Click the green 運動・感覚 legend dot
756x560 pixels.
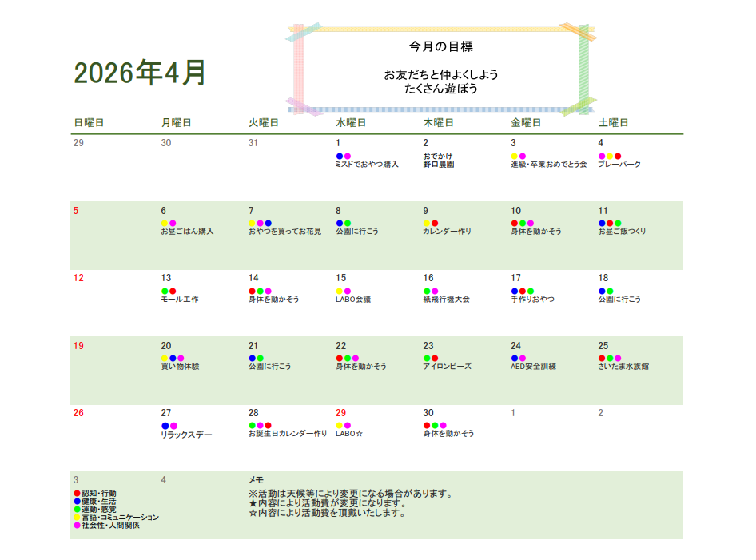click(77, 510)
